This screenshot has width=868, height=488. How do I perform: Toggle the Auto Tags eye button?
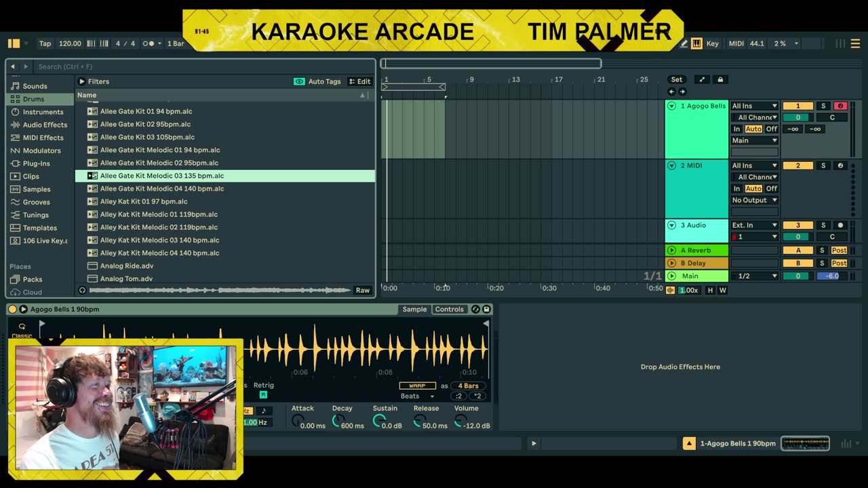(x=299, y=81)
